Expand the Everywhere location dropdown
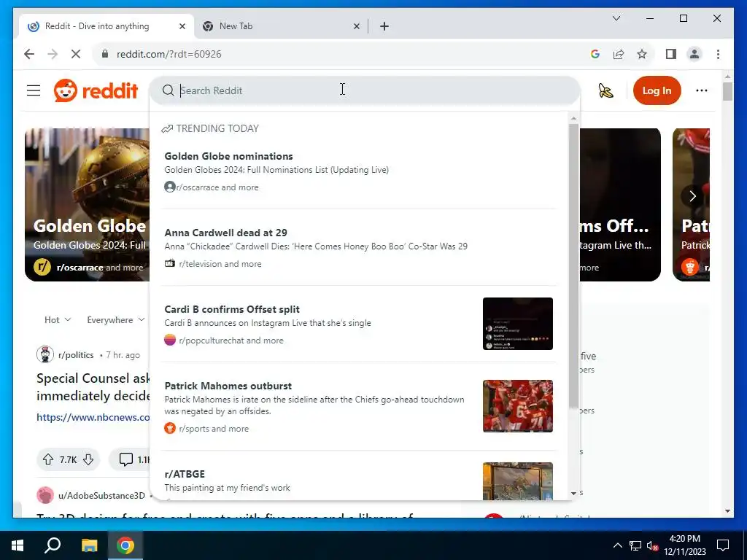Image resolution: width=747 pixels, height=560 pixels. pyautogui.click(x=115, y=320)
